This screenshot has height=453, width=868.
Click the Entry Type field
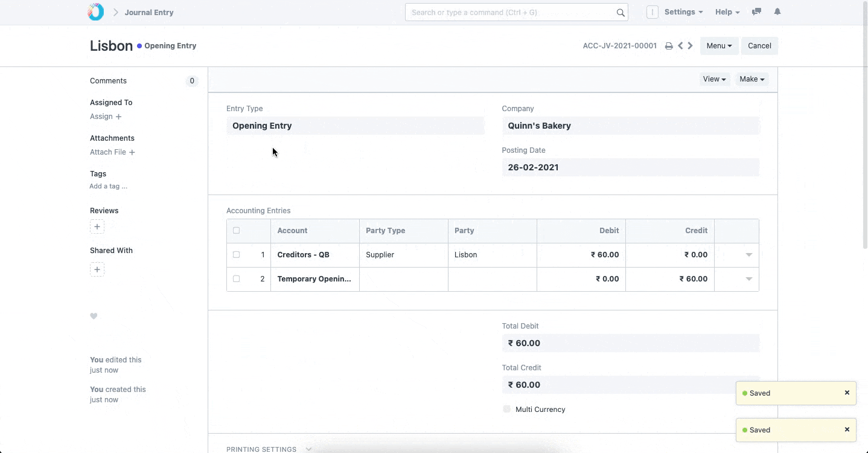pos(356,126)
